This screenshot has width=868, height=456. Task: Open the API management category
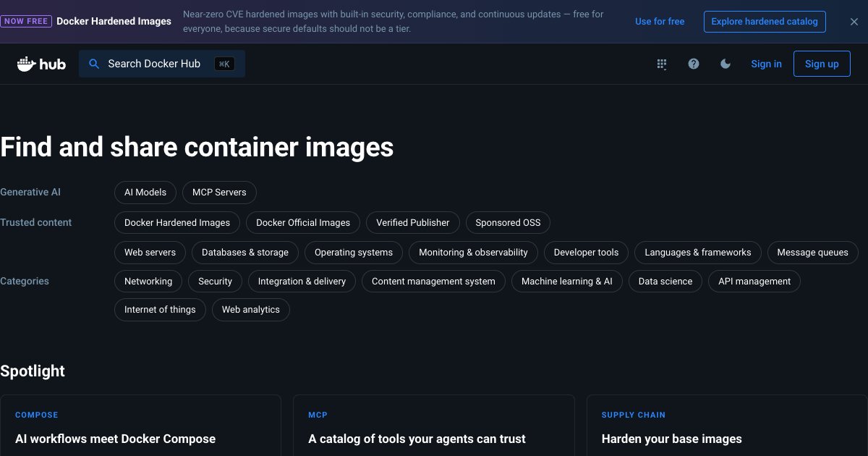point(754,282)
